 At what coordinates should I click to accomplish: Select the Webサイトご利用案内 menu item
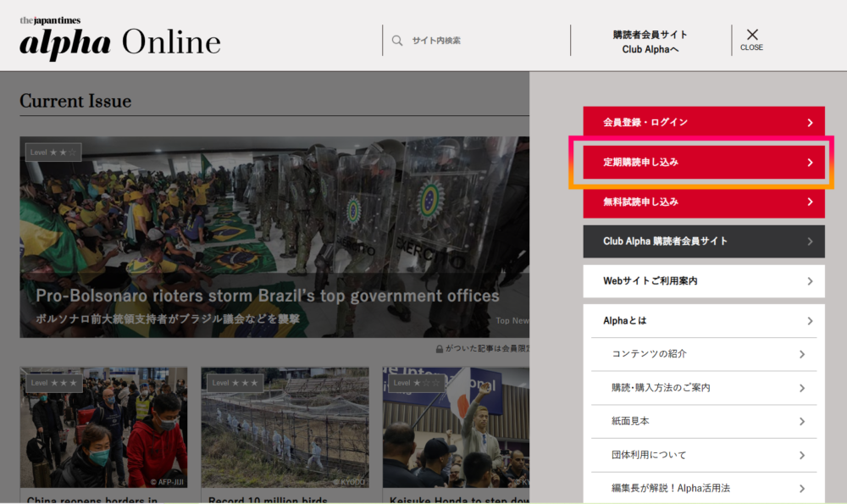click(703, 281)
